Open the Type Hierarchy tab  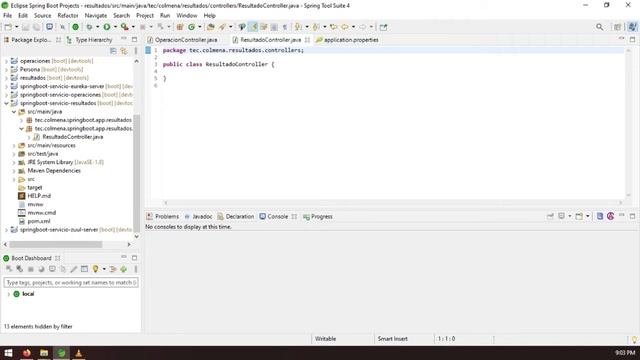point(89,40)
